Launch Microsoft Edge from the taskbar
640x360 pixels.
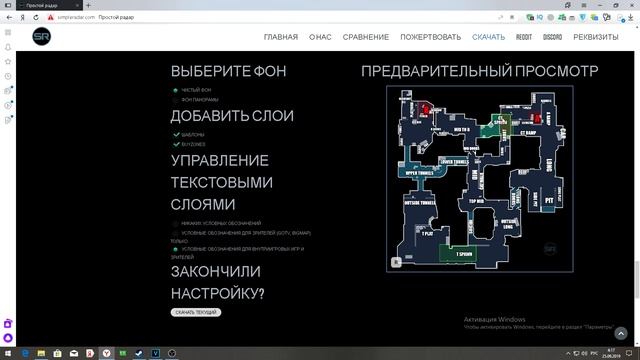coord(25,353)
